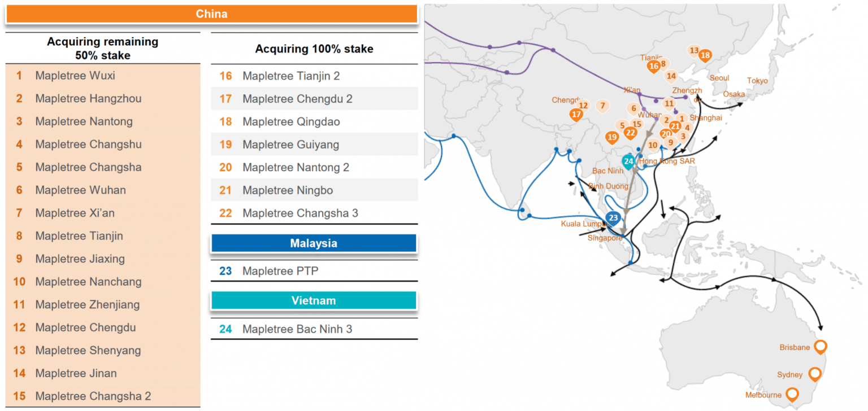Screen dimensions: 868x411
Task: Click marker 19 for Mapletree Guiyang
Action: pos(612,137)
